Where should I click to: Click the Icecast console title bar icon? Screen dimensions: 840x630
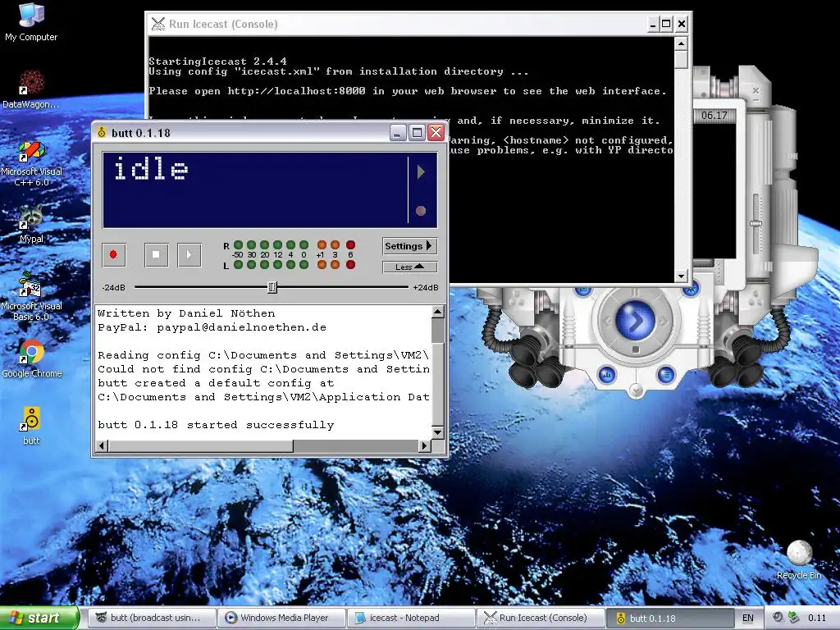tap(158, 24)
